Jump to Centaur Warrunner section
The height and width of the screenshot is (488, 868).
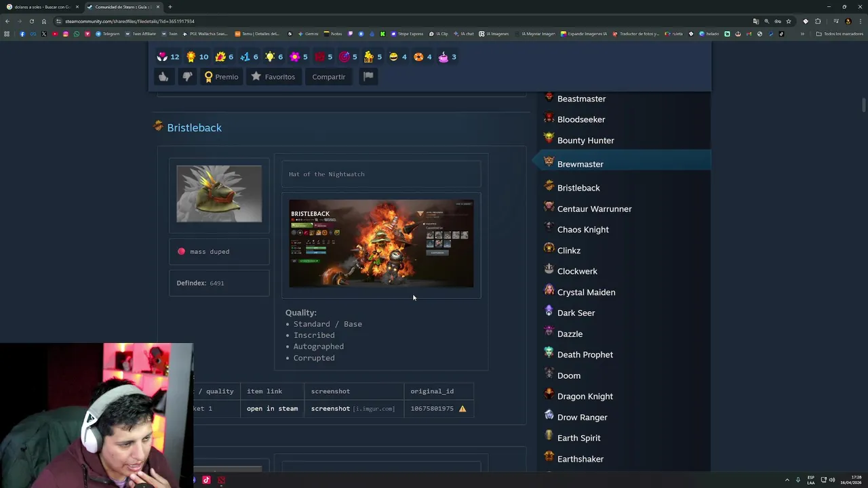594,209
